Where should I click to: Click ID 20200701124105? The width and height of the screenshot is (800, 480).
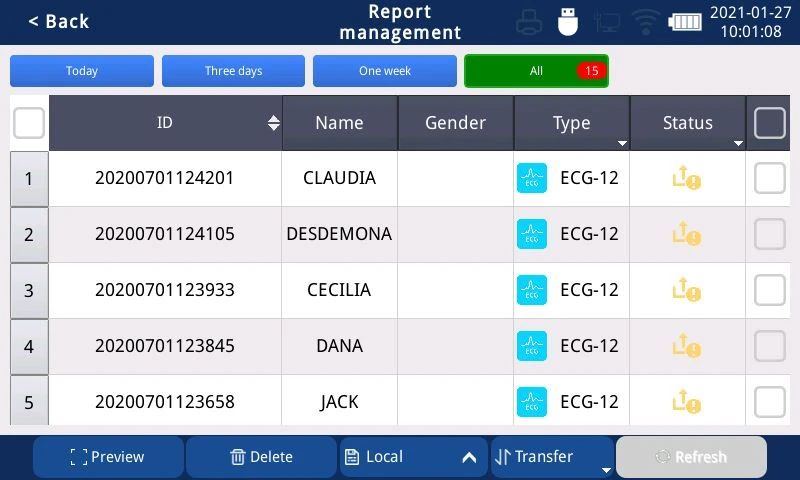pyautogui.click(x=164, y=234)
